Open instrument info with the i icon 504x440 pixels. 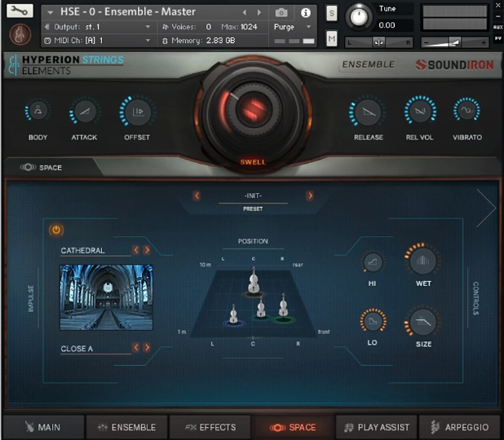pos(305,12)
